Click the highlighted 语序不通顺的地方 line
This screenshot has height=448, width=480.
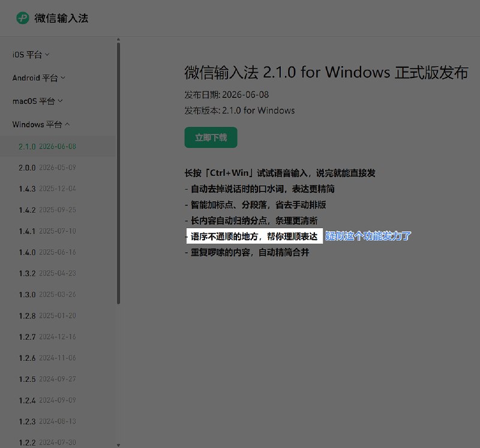click(254, 236)
